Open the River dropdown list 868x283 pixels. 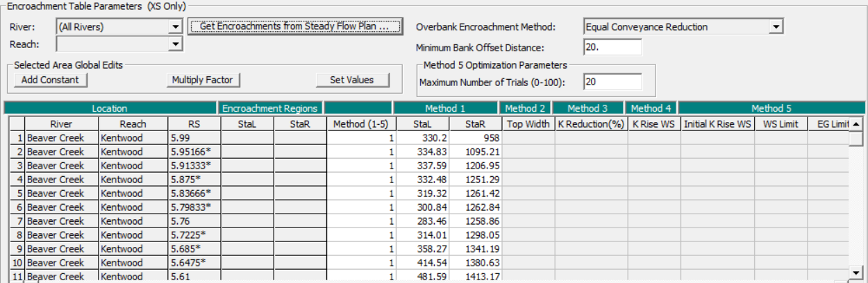click(x=175, y=27)
